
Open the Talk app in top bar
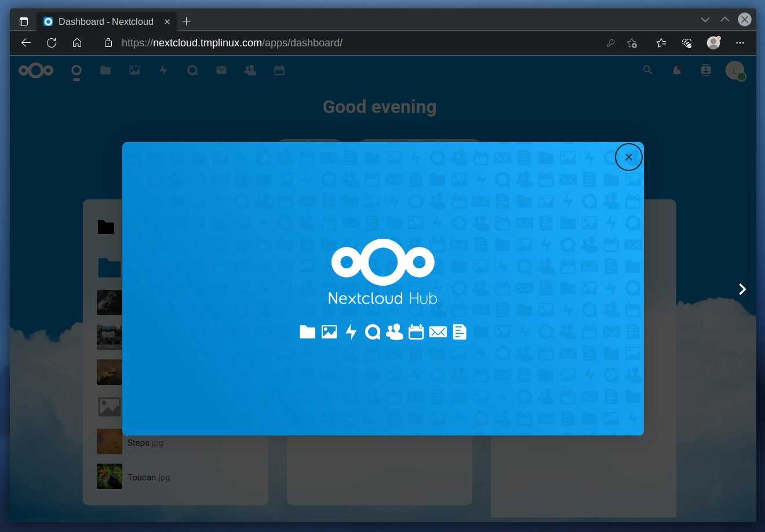tap(192, 70)
